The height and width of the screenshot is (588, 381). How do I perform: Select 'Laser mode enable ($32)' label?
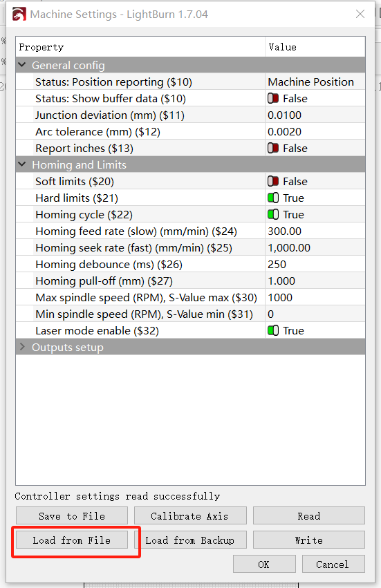coord(97,331)
